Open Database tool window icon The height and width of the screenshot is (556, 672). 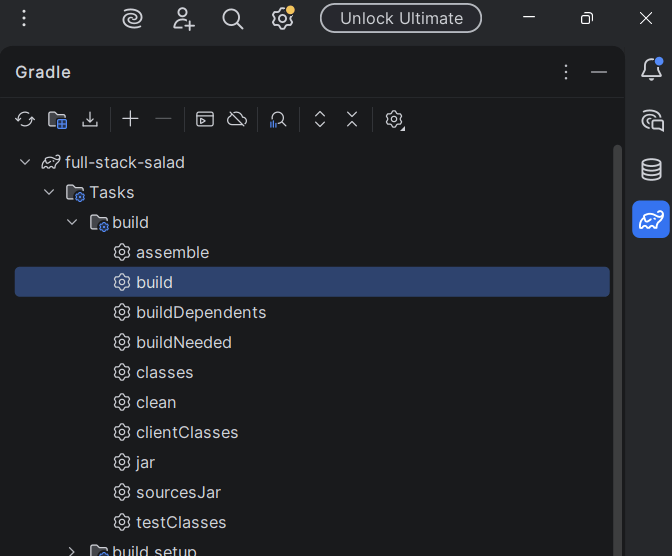(651, 169)
